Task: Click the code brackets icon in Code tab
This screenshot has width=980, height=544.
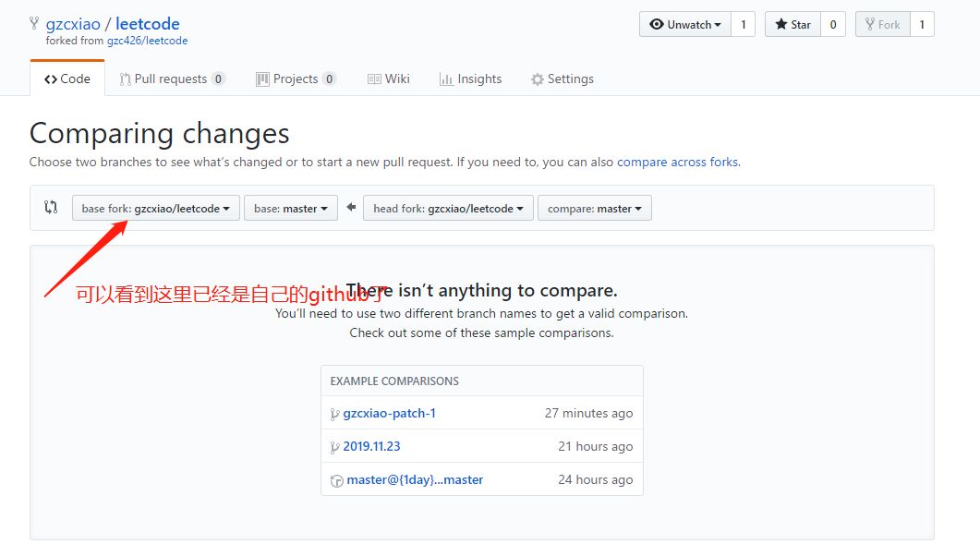Action: [51, 79]
